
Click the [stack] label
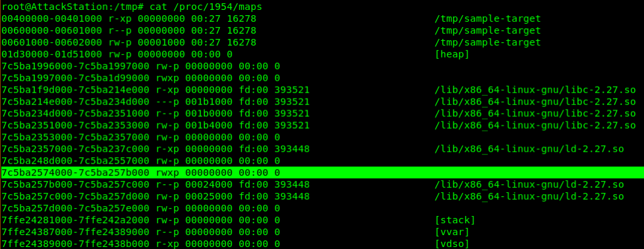tap(455, 221)
